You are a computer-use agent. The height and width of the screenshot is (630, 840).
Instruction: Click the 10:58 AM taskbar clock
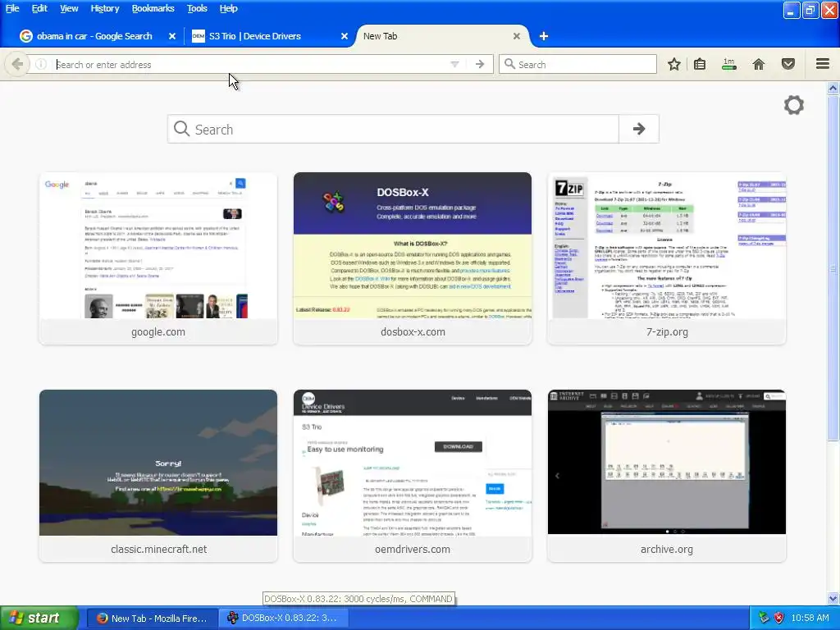coord(810,618)
